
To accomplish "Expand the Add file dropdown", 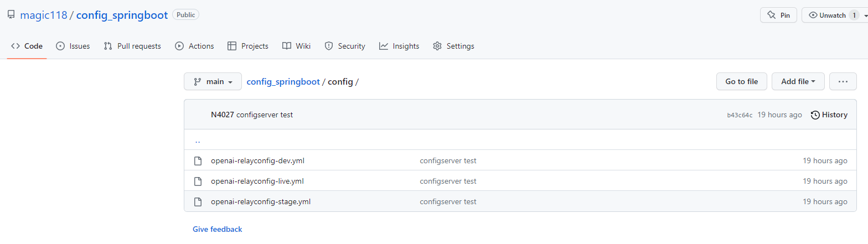I will point(798,82).
